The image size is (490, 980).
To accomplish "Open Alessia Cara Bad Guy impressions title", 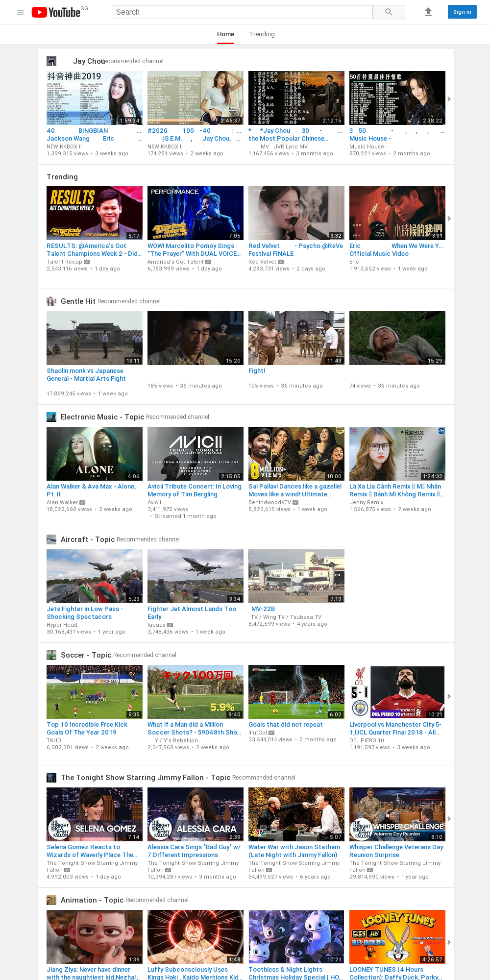I will (x=194, y=851).
